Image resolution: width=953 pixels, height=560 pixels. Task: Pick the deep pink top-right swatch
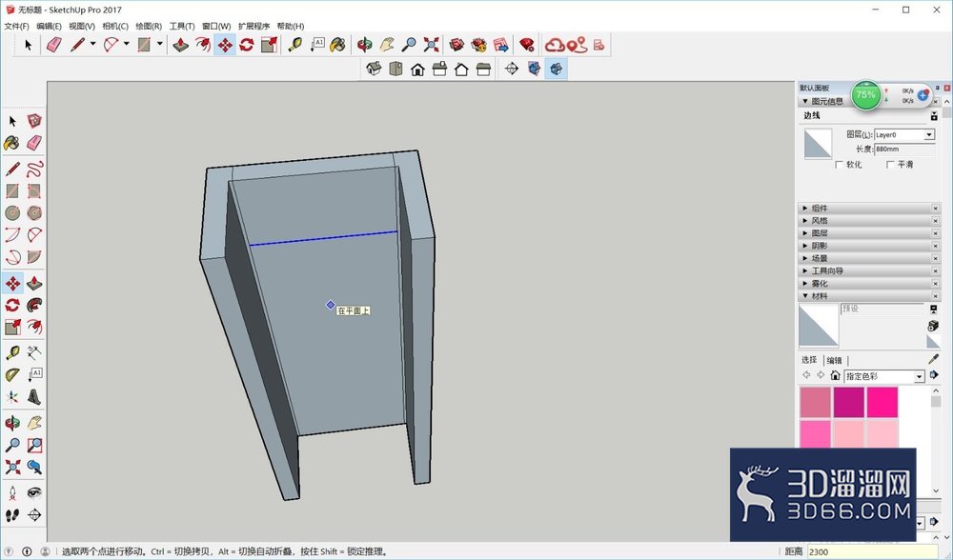click(882, 402)
